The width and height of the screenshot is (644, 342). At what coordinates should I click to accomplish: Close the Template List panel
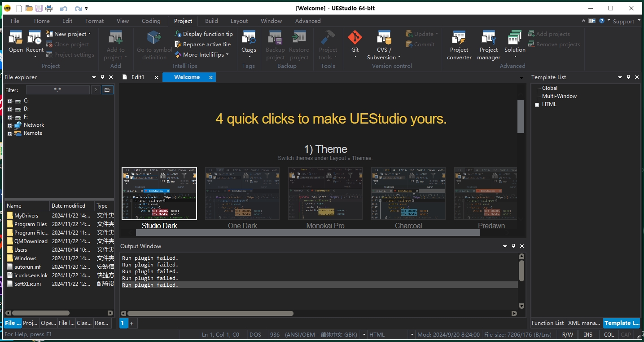click(x=637, y=77)
